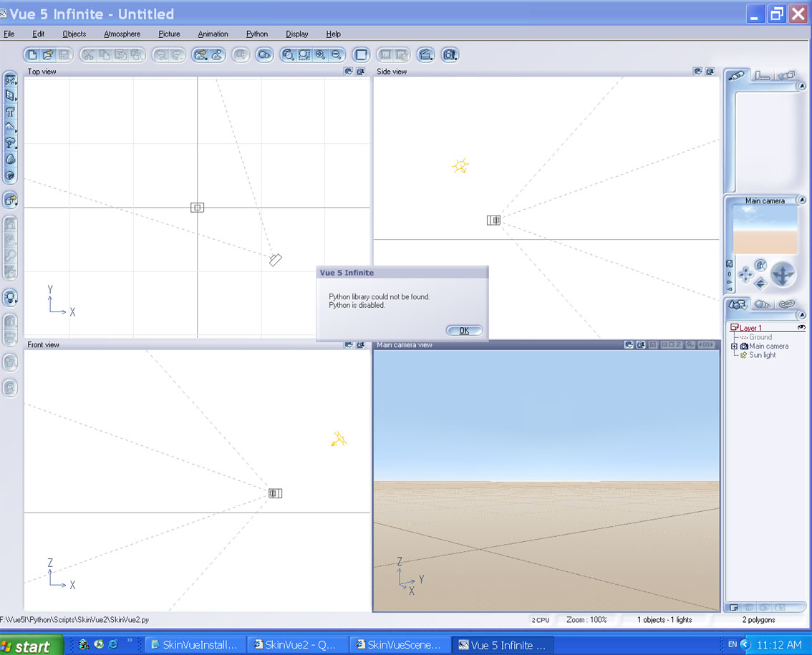812x655 pixels.
Task: Click the Main camera preview thumbnail
Action: (x=765, y=230)
